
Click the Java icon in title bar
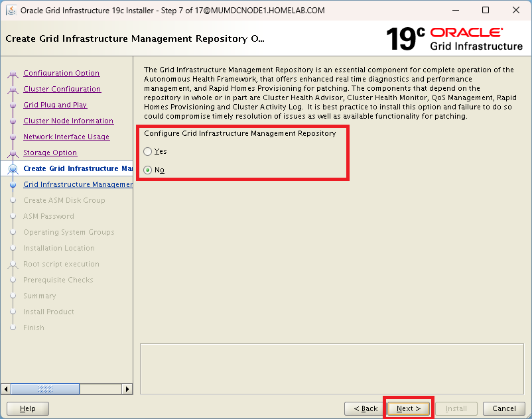[11, 10]
